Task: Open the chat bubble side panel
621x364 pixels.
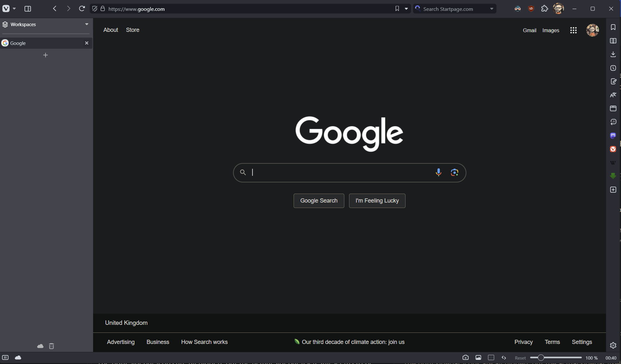Action: pyautogui.click(x=613, y=122)
